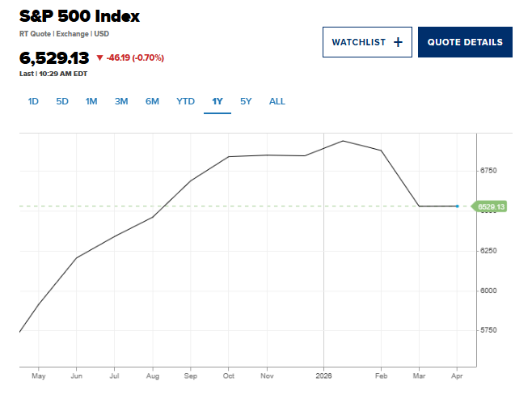This screenshot has height=395, width=532.
Task: Click the 2026 label on the x-axis
Action: tap(323, 376)
